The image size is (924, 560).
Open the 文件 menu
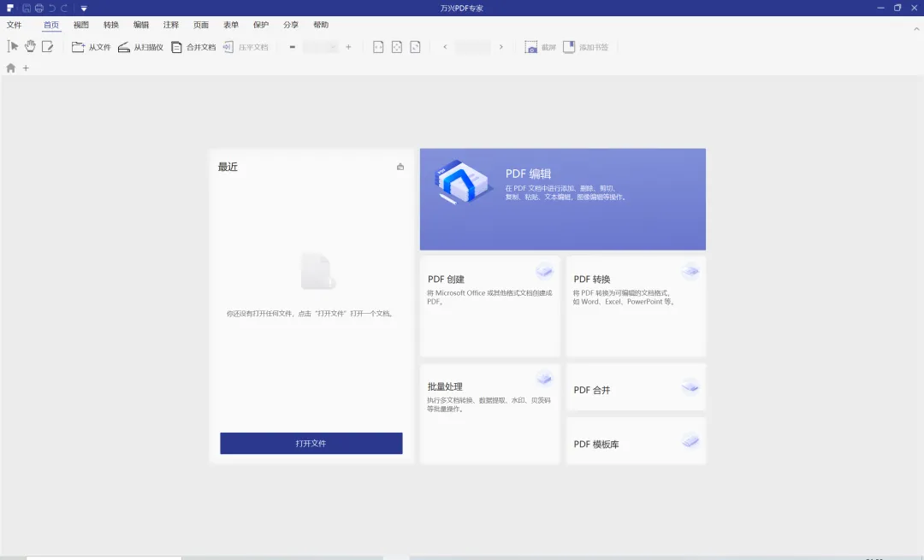[15, 25]
